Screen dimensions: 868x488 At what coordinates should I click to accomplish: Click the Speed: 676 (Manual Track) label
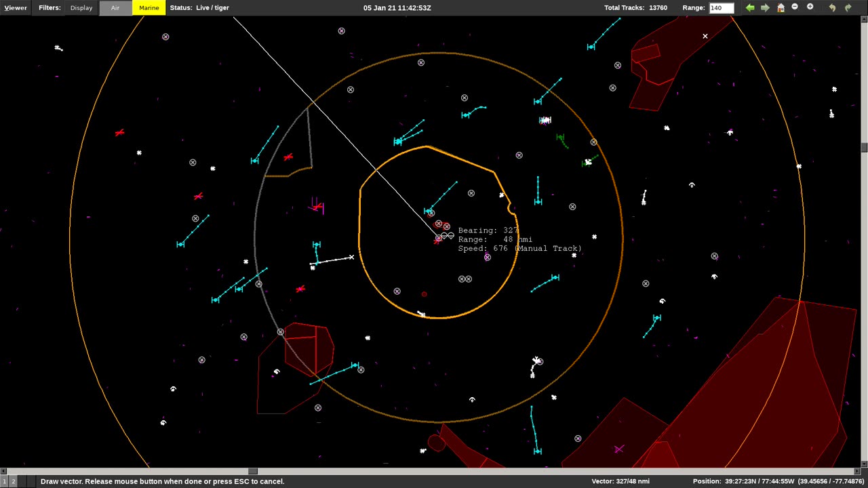[519, 248]
